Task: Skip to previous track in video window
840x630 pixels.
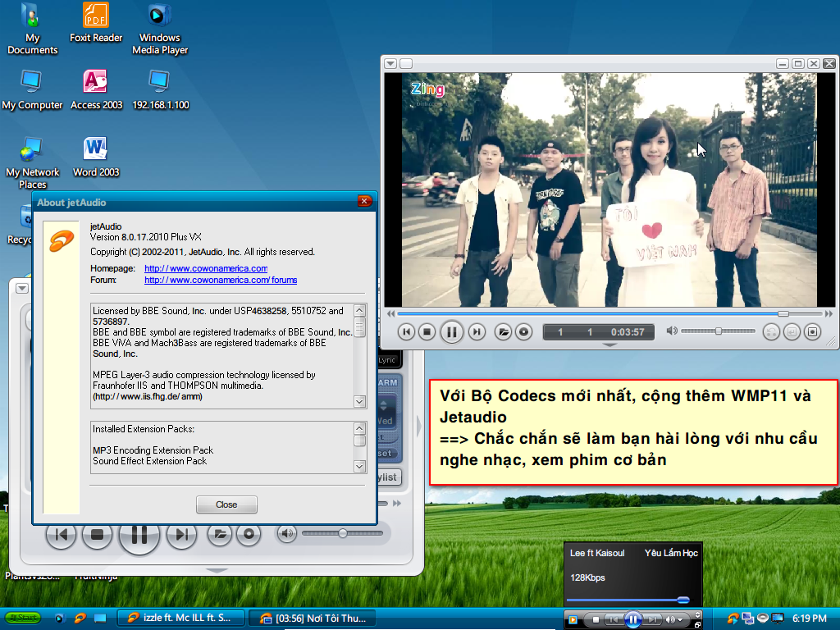Action: coord(407,332)
